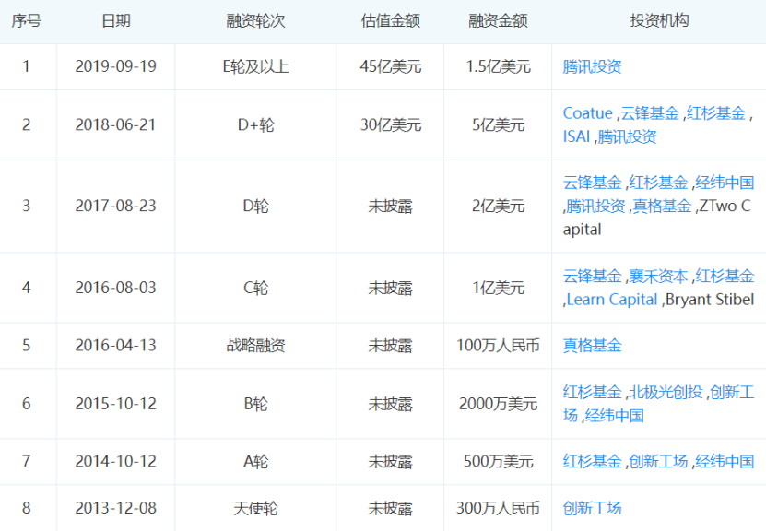The width and height of the screenshot is (766, 532).
Task: Click 未披露 valuation in the 天使轮 row
Action: [x=390, y=509]
